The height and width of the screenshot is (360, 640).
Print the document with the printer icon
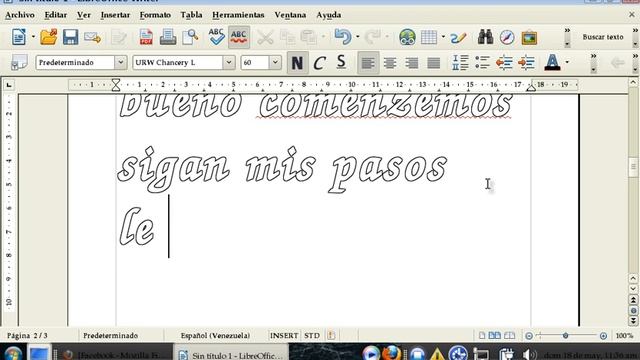(168, 37)
